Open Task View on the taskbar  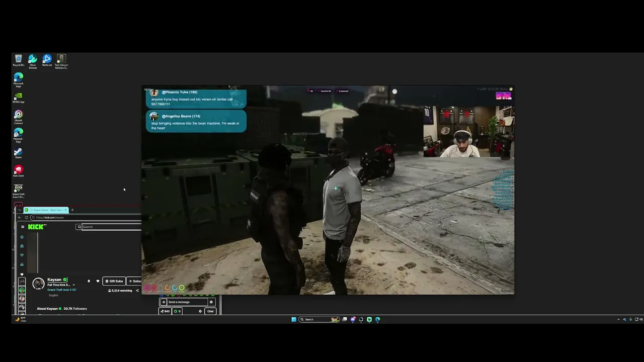[x=345, y=319]
